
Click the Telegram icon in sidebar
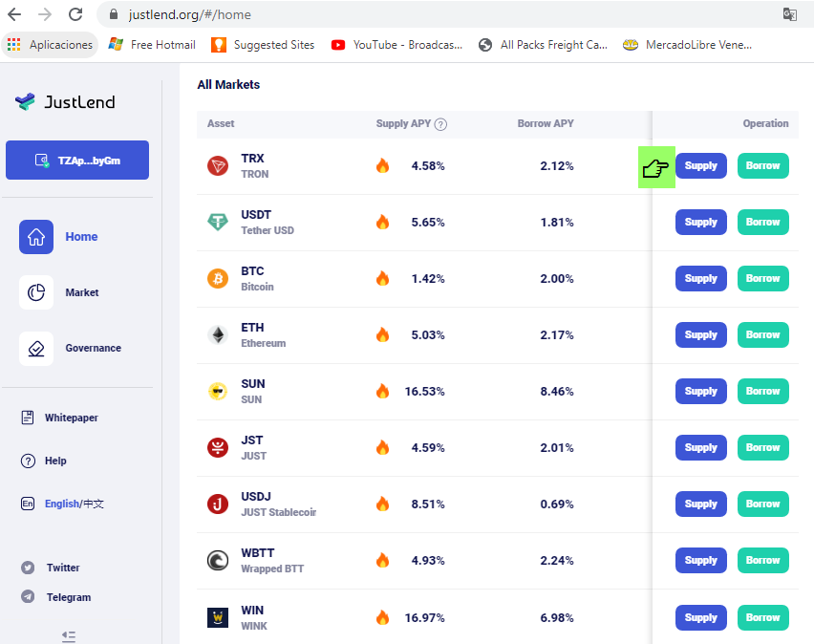28,597
